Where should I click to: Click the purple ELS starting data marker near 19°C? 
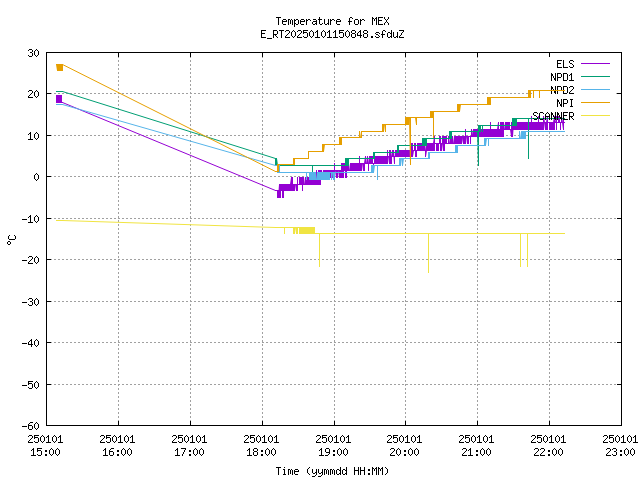pyautogui.click(x=59, y=99)
